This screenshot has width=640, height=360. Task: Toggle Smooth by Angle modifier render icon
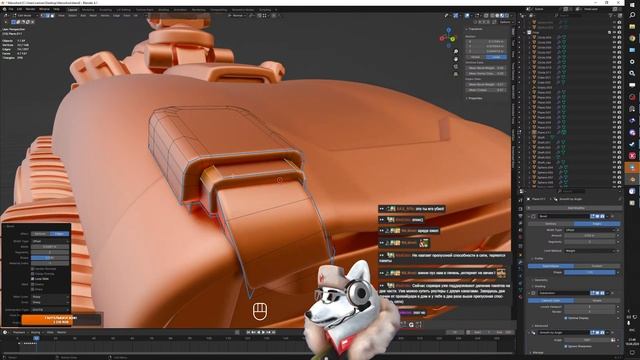tap(602, 333)
